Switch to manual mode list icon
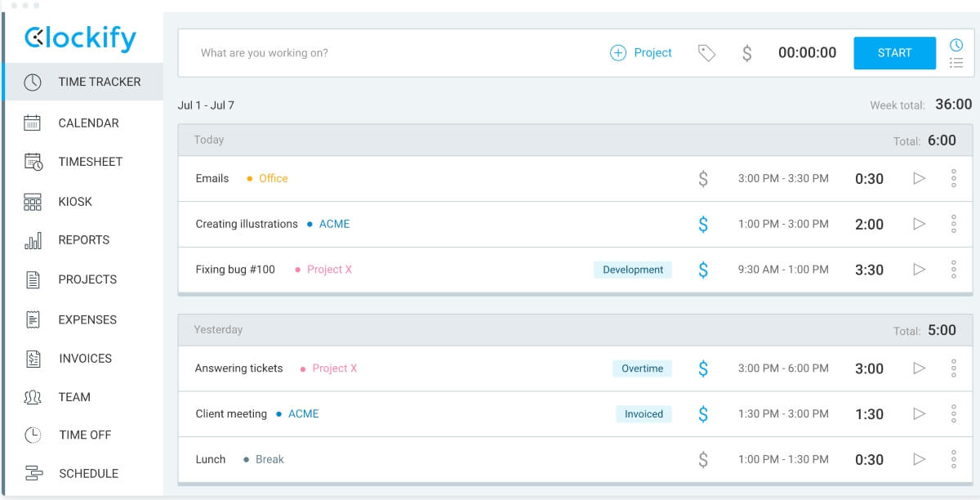 [x=956, y=63]
